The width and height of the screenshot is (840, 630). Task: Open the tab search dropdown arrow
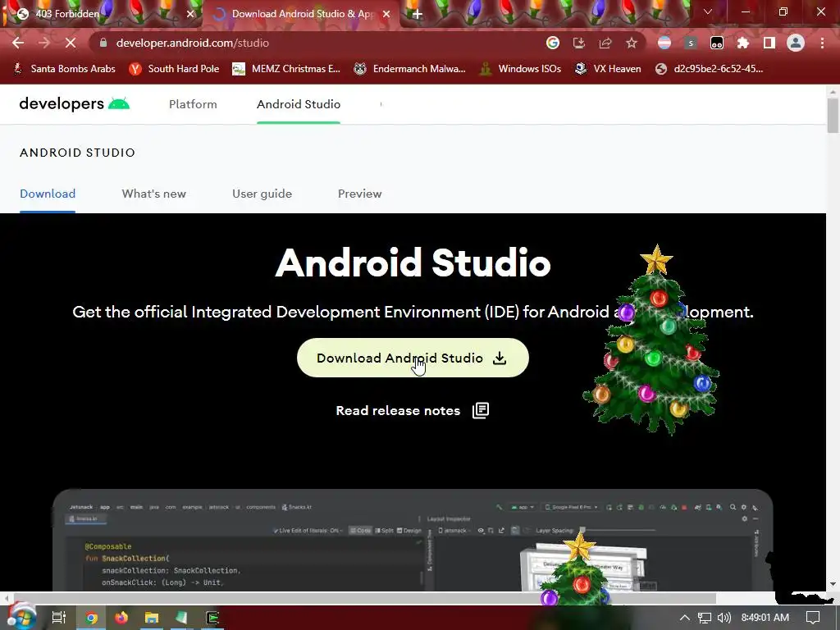click(x=708, y=11)
